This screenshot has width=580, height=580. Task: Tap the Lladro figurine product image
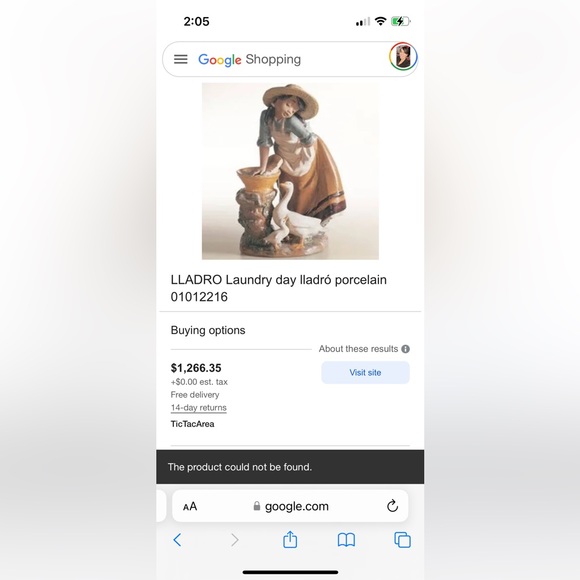click(x=290, y=171)
